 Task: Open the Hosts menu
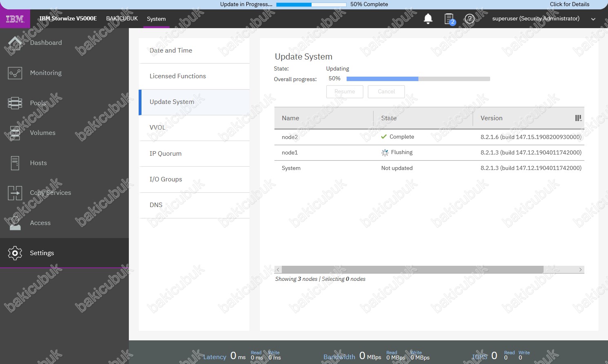point(38,163)
